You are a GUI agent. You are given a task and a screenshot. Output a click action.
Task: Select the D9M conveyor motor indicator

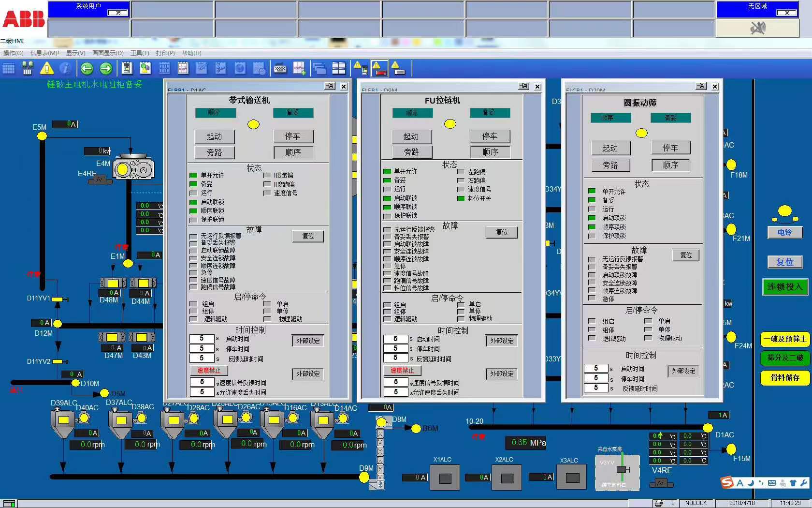click(x=364, y=477)
